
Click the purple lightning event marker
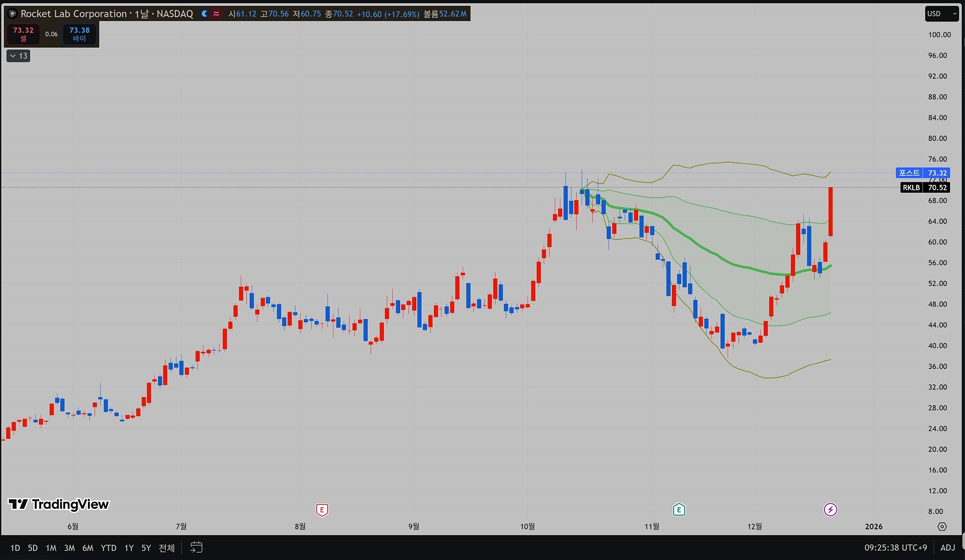[830, 510]
